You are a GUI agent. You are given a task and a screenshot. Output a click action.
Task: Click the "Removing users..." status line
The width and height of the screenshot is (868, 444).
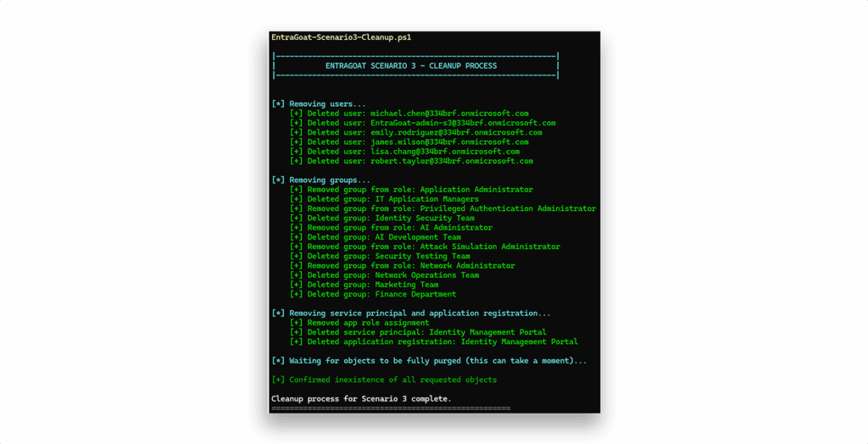[319, 104]
